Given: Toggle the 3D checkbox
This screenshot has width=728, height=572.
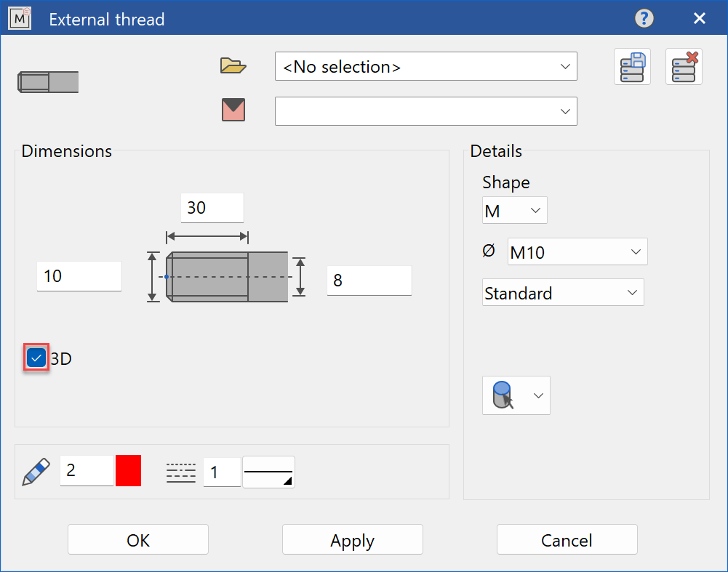Looking at the screenshot, I should point(36,358).
